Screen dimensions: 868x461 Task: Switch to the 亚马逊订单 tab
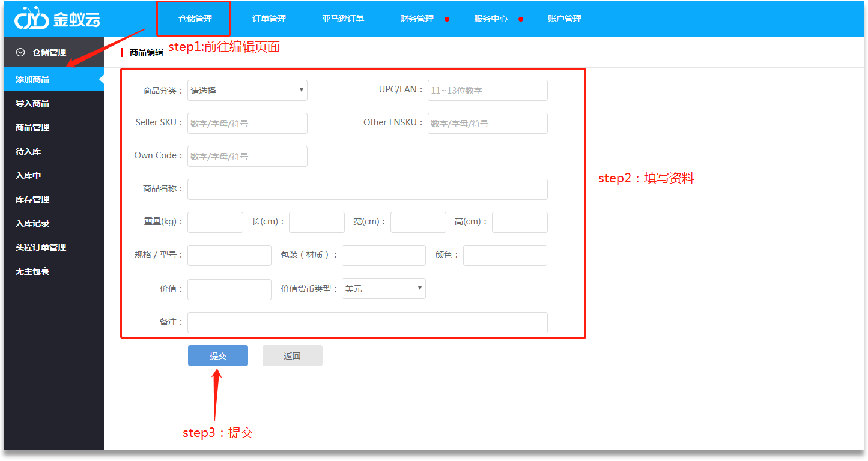(343, 19)
